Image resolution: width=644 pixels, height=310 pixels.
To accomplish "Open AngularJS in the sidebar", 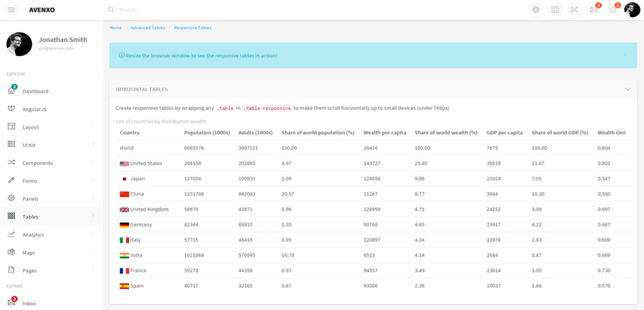I will (34, 109).
